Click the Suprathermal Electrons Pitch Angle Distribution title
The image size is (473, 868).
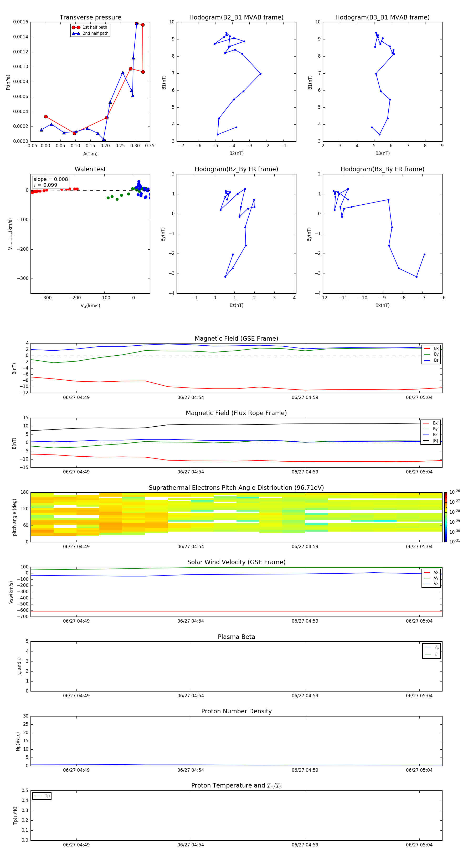click(236, 488)
